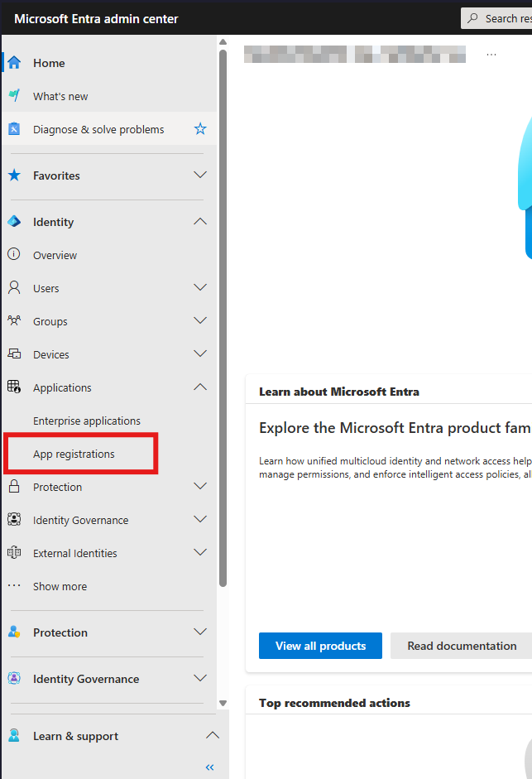This screenshot has height=779, width=532.
Task: Click the sidebar scrollbar up arrow
Action: click(223, 41)
